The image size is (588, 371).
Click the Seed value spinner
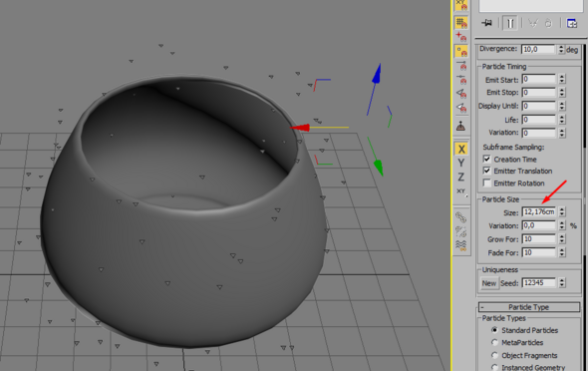click(562, 282)
